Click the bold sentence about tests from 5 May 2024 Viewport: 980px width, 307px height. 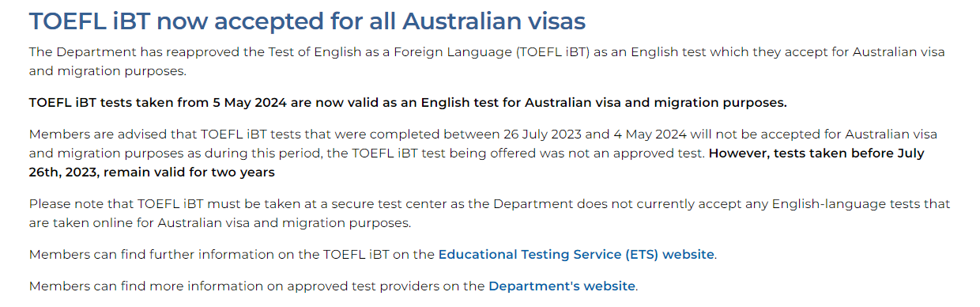point(408,103)
